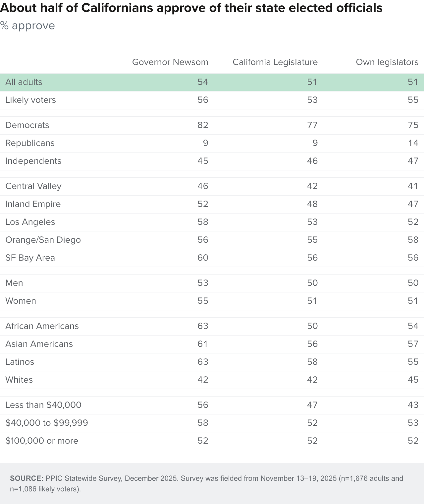
Task: Select the Democrats row label
Action: 27,125
